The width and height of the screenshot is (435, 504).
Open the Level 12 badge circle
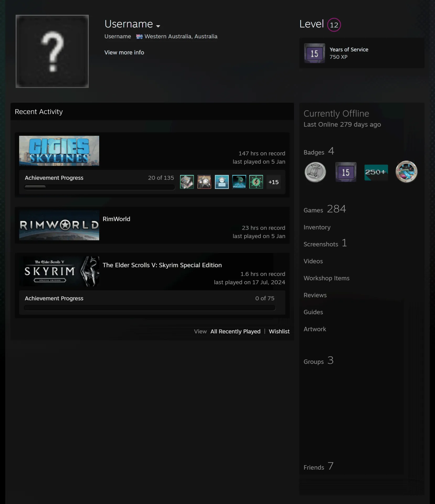point(334,25)
